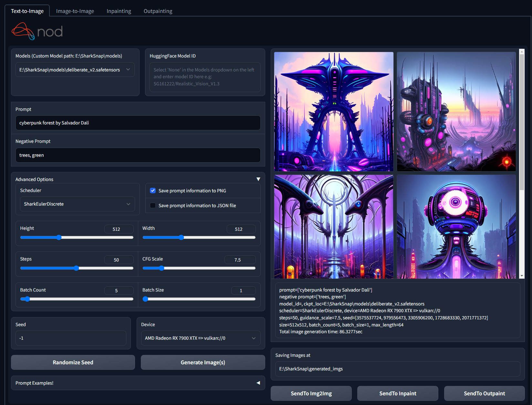The height and width of the screenshot is (405, 532).
Task: Focus the HuggingFace Model ID field
Action: (x=205, y=77)
